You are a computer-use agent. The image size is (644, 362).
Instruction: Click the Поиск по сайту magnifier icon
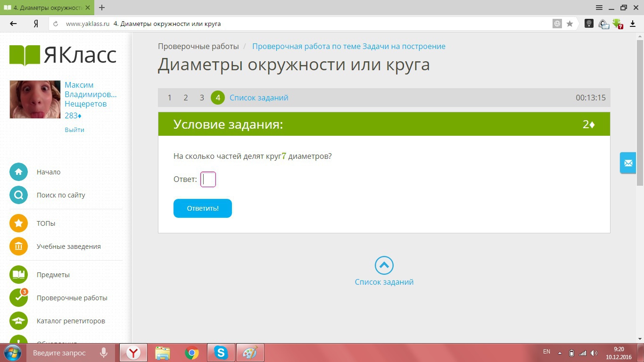point(18,195)
